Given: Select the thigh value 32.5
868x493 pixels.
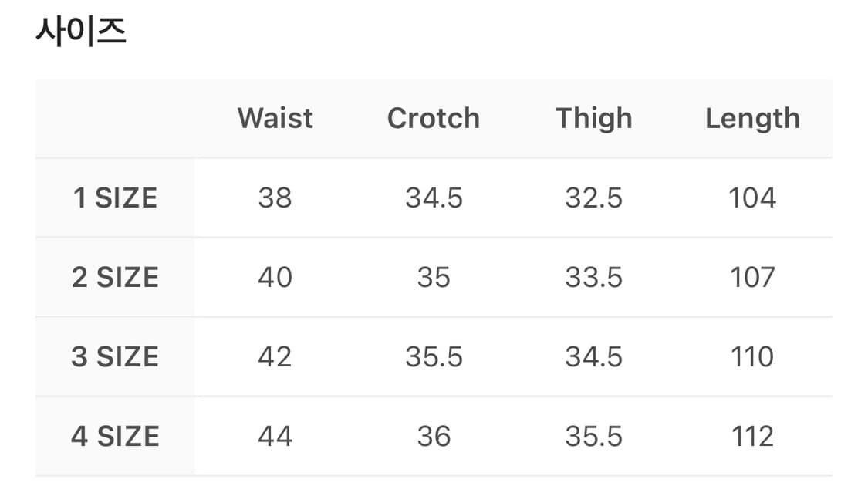Looking at the screenshot, I should (x=593, y=198).
